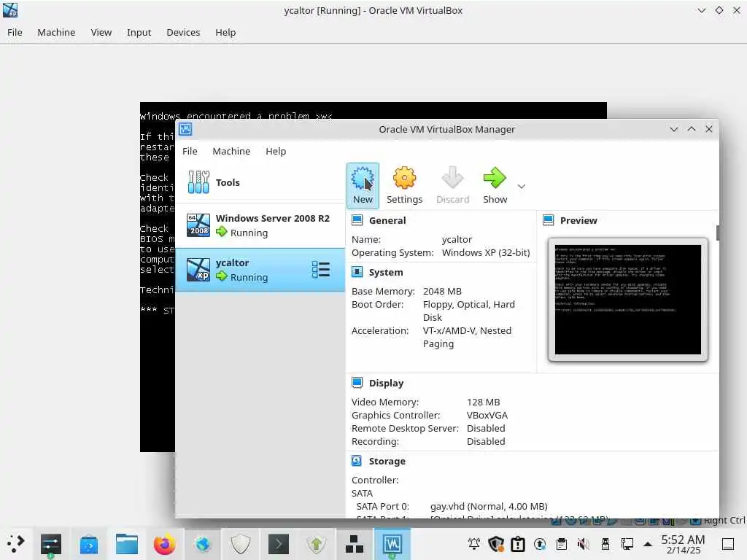Open the Help menu in VirtualBox Manager

click(x=276, y=151)
